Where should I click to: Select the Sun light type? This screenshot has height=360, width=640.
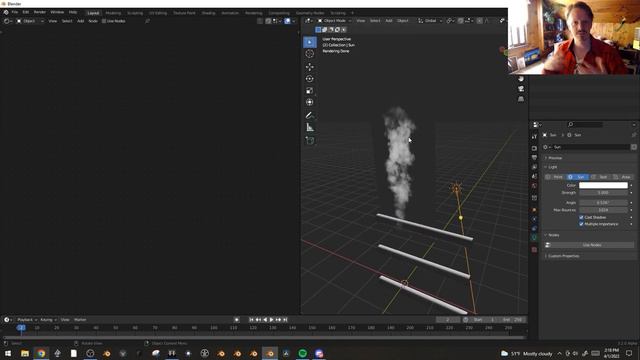[x=578, y=177]
